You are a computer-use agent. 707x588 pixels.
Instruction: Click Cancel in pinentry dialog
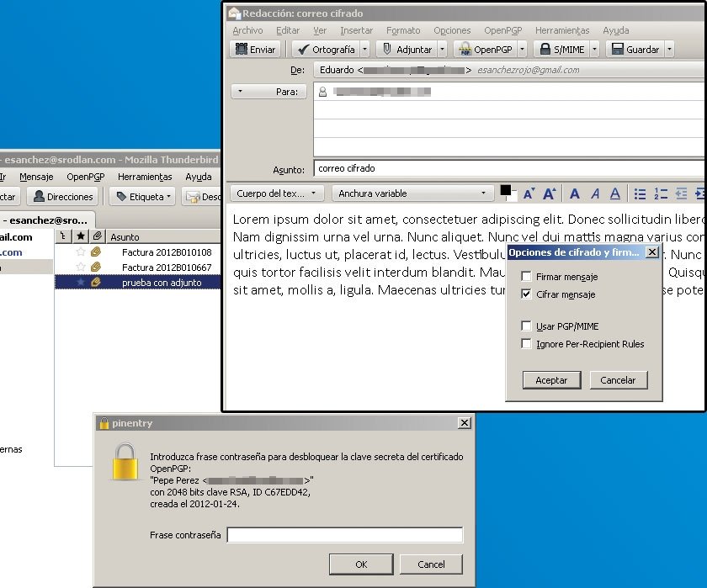431,564
